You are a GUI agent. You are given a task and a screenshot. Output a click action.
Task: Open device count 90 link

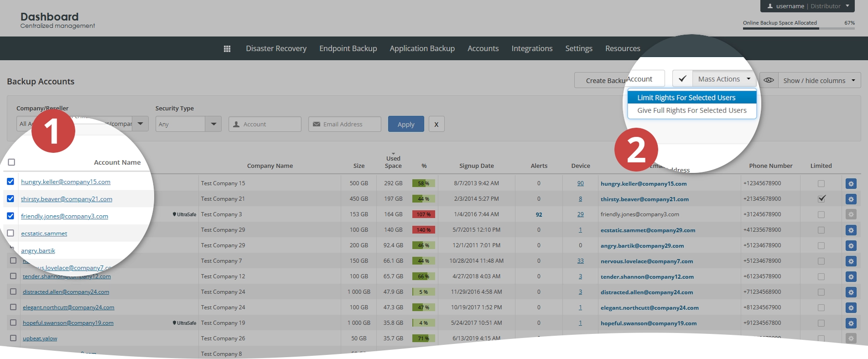580,183
